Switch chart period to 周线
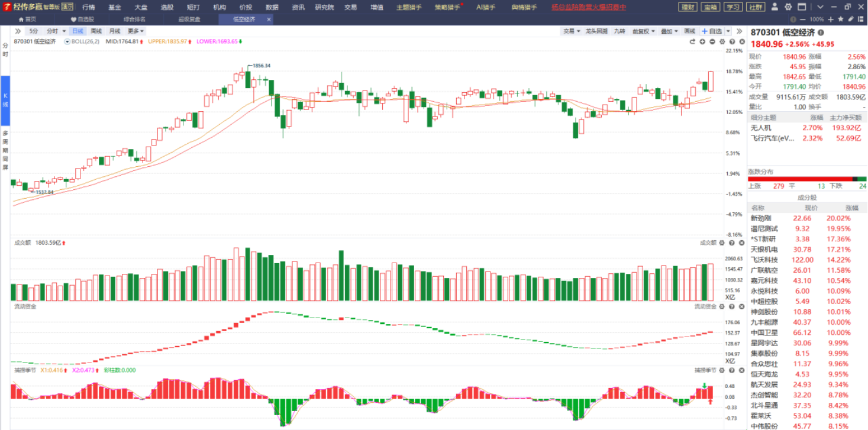 95,31
